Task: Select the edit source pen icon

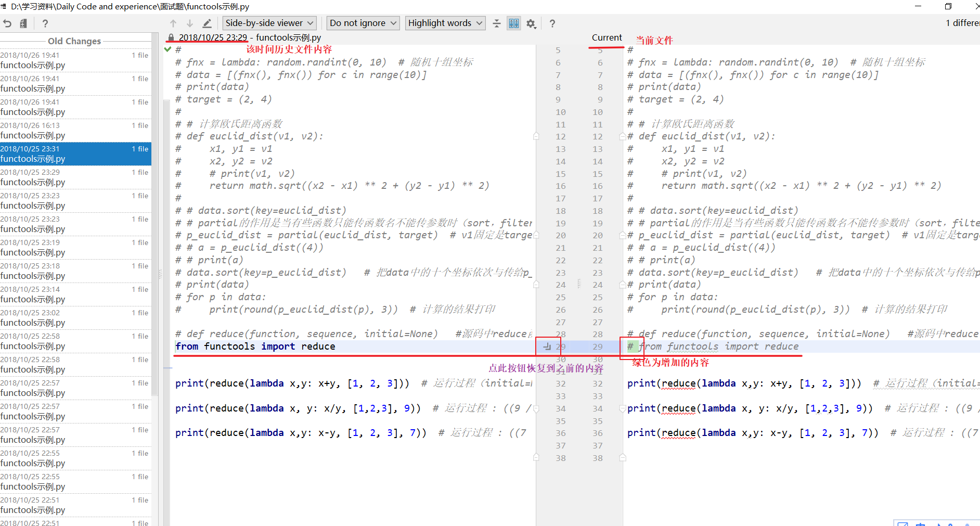Action: tap(207, 23)
